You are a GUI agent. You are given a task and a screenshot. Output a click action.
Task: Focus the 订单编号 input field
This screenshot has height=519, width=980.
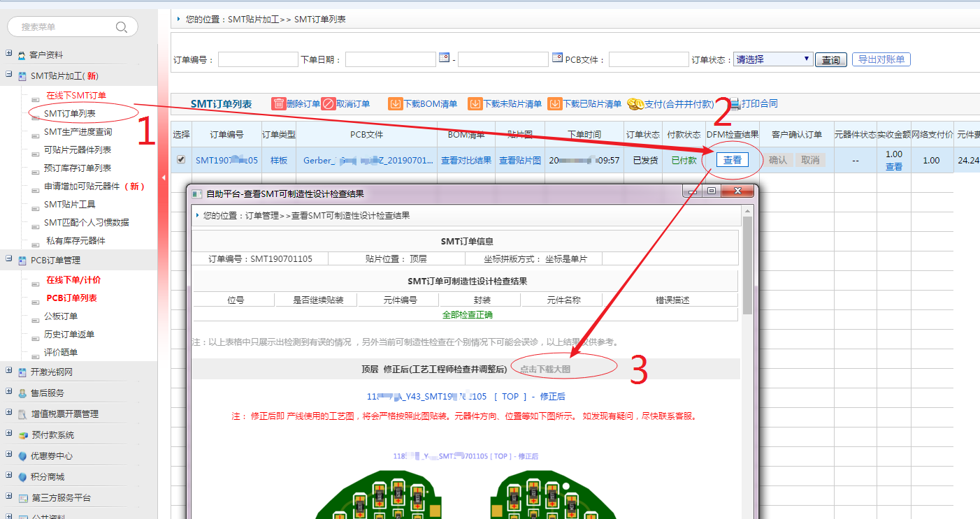point(258,59)
